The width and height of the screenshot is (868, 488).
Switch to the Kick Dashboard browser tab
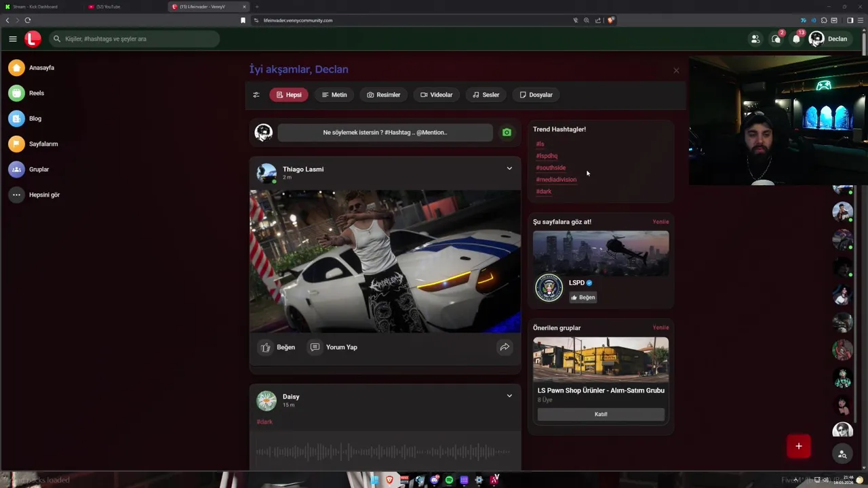coord(42,7)
